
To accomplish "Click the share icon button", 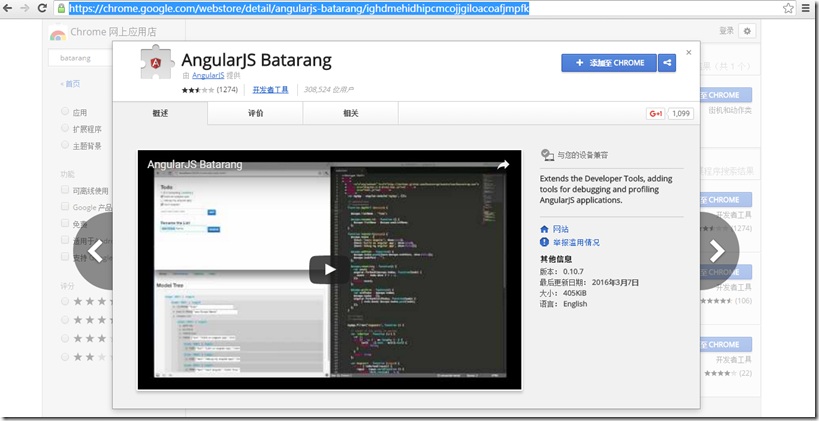I will click(666, 63).
